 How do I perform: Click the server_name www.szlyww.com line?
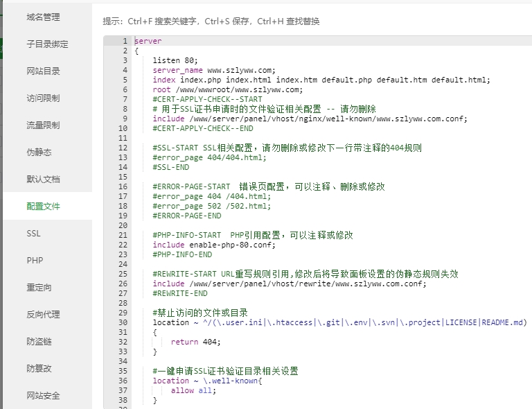pyautogui.click(x=214, y=70)
